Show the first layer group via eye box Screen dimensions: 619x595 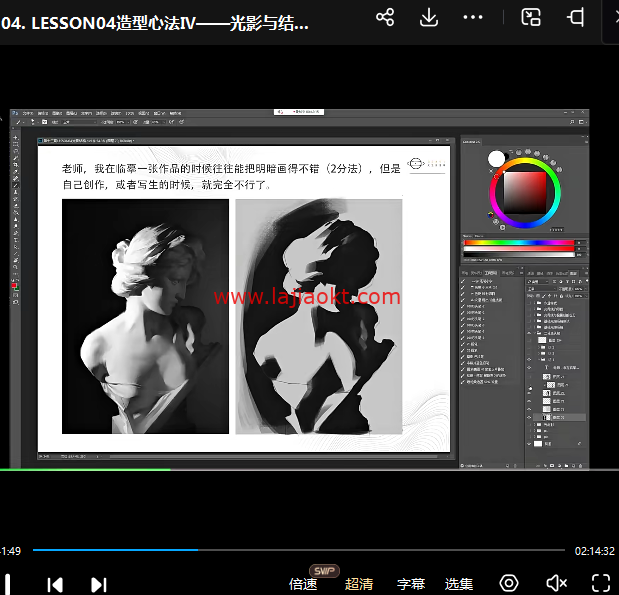click(529, 303)
